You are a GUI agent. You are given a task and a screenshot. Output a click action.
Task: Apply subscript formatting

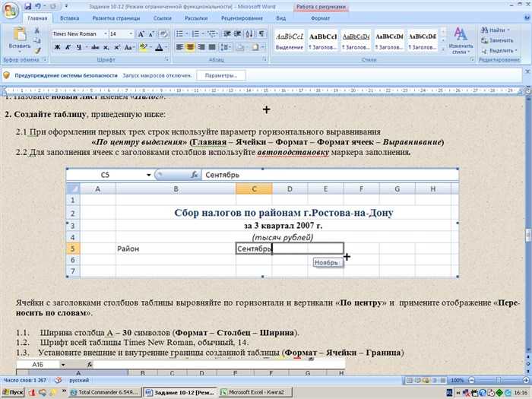[106, 47]
